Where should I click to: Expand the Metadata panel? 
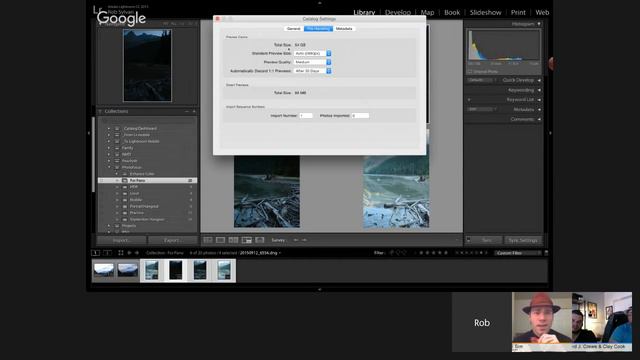tap(539, 110)
